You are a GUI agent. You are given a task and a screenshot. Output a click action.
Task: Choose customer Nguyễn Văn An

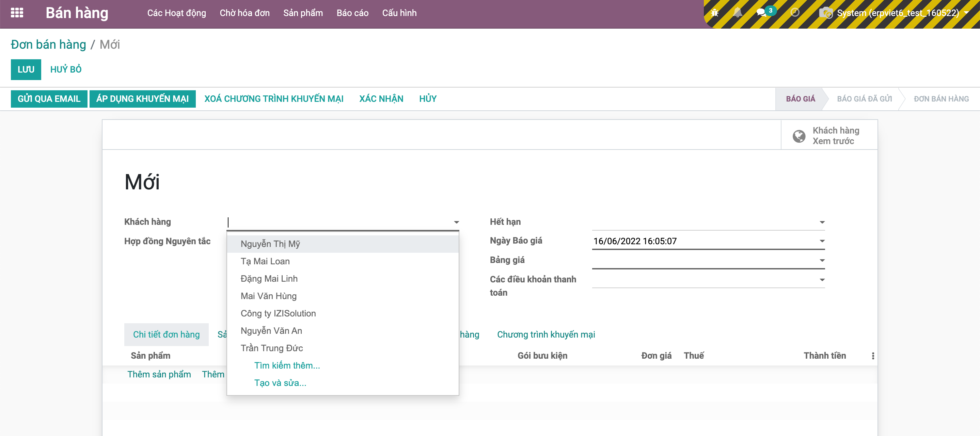(x=343, y=331)
